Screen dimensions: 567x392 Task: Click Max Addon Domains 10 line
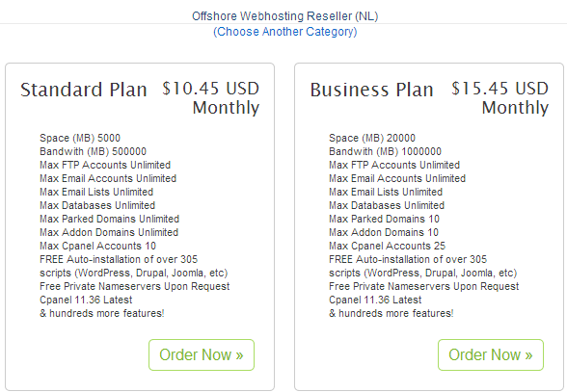click(384, 232)
